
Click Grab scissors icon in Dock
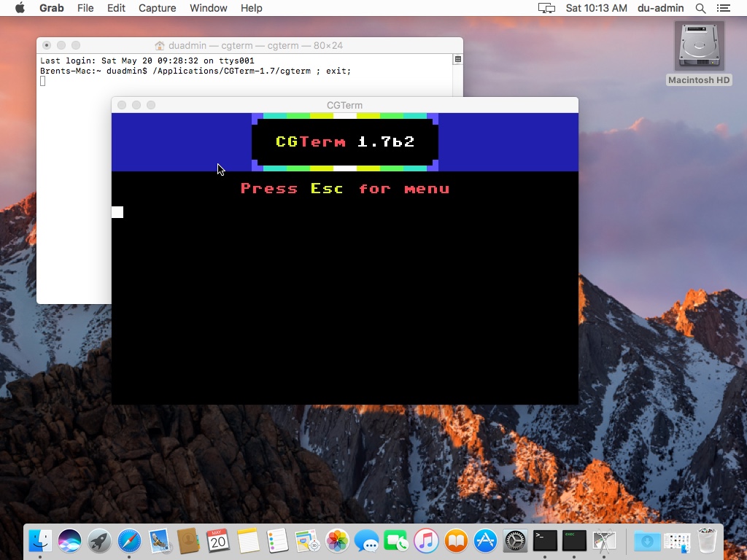pos(604,541)
